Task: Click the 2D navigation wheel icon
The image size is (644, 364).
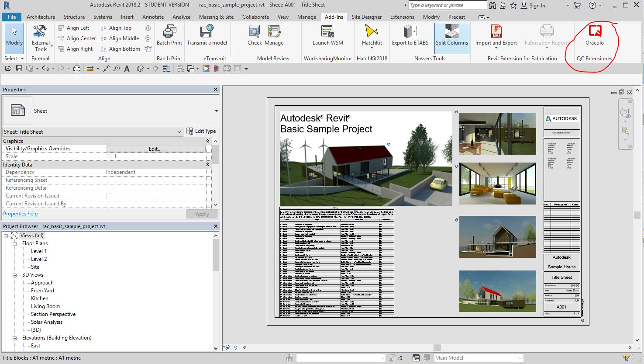Action: 625,113
